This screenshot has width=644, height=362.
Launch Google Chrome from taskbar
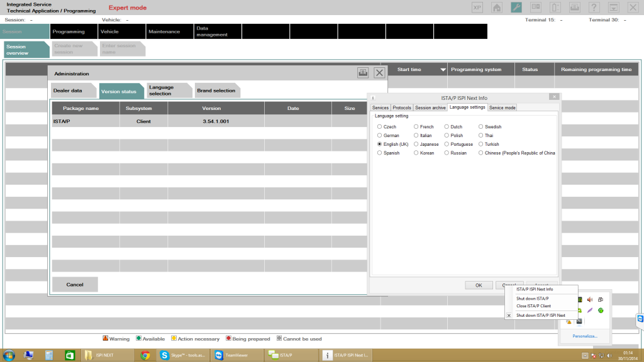pos(145,355)
